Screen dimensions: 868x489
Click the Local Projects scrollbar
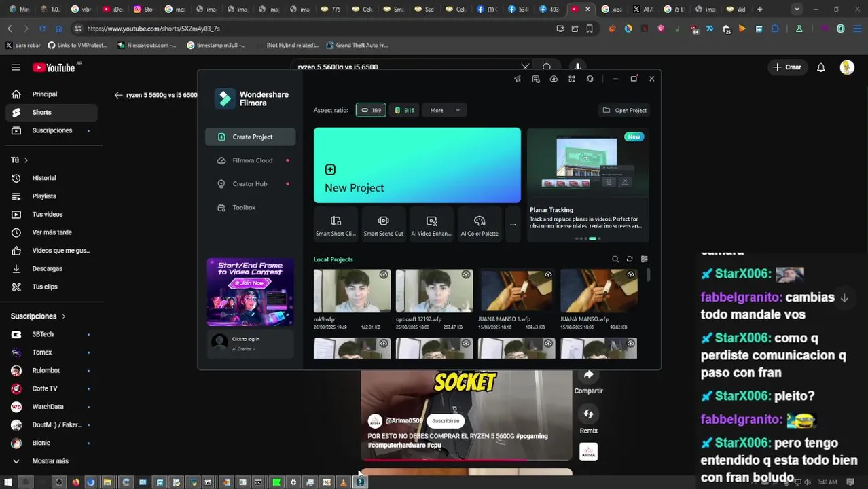(649, 275)
